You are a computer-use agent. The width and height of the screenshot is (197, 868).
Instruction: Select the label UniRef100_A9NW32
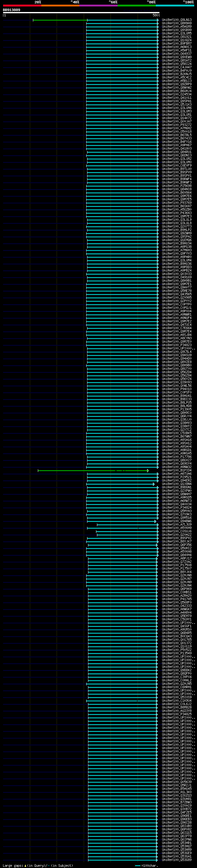click(176, 467)
